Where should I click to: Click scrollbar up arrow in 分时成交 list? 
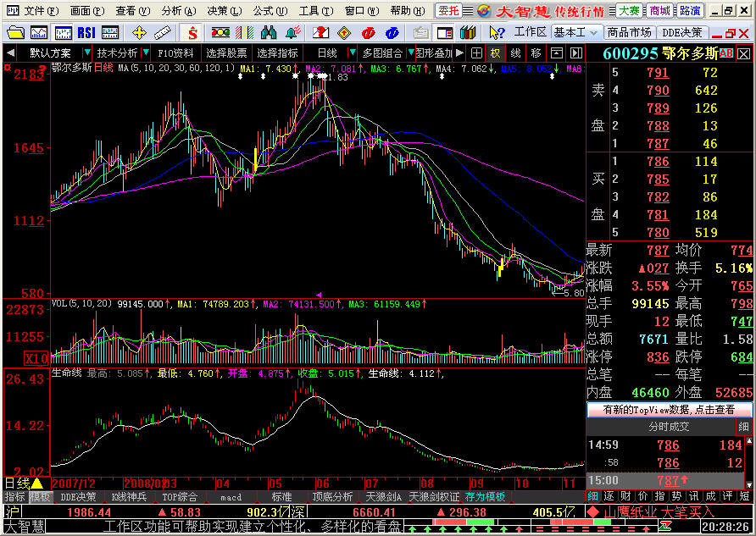pos(750,440)
